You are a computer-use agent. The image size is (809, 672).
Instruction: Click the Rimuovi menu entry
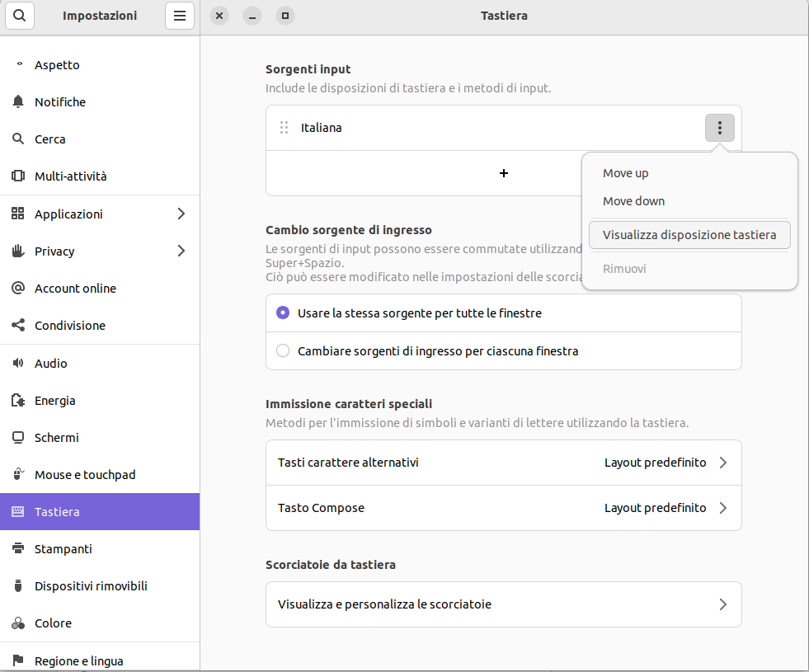pos(689,269)
